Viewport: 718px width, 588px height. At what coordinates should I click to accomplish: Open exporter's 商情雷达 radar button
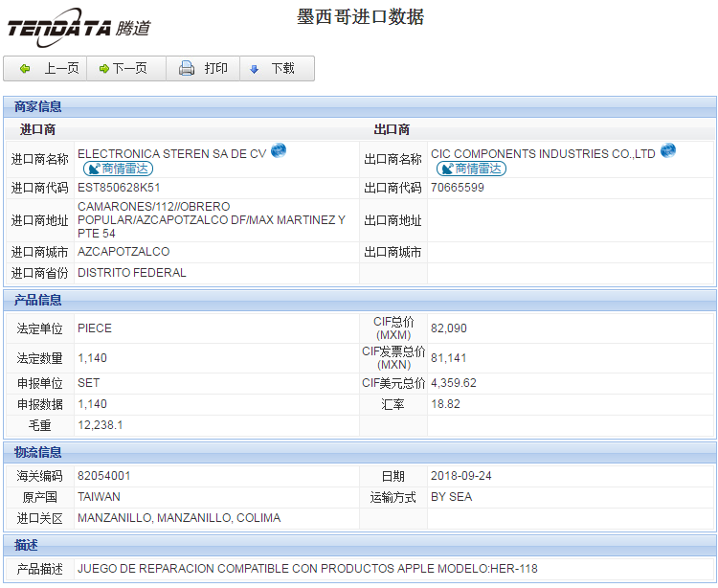pyautogui.click(x=471, y=169)
